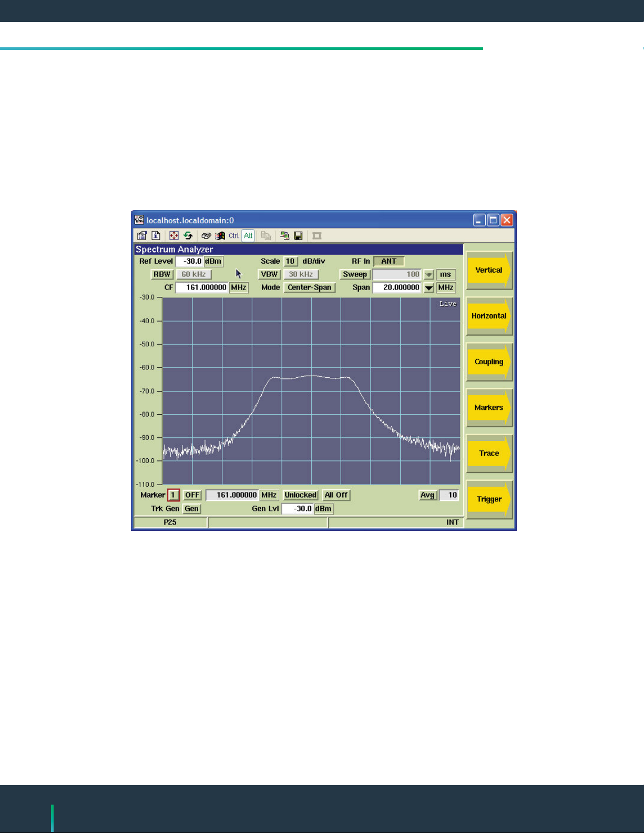Click the dBm unit beside Gen Lvl
This screenshot has height=833, width=644.
click(323, 509)
